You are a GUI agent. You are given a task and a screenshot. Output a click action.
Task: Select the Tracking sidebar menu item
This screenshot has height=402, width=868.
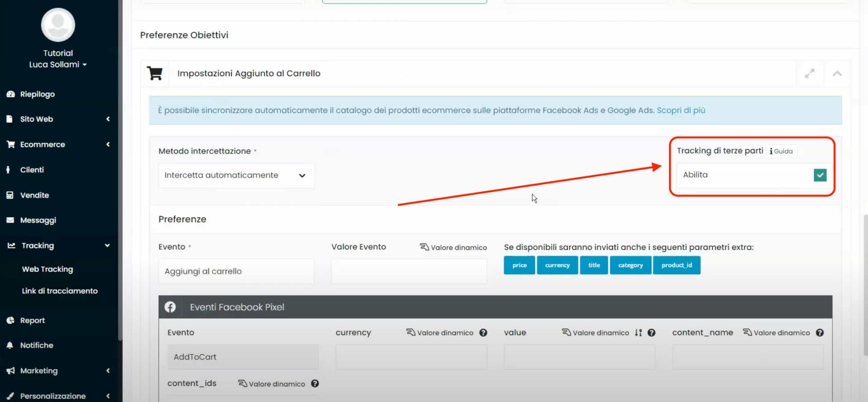coord(38,246)
